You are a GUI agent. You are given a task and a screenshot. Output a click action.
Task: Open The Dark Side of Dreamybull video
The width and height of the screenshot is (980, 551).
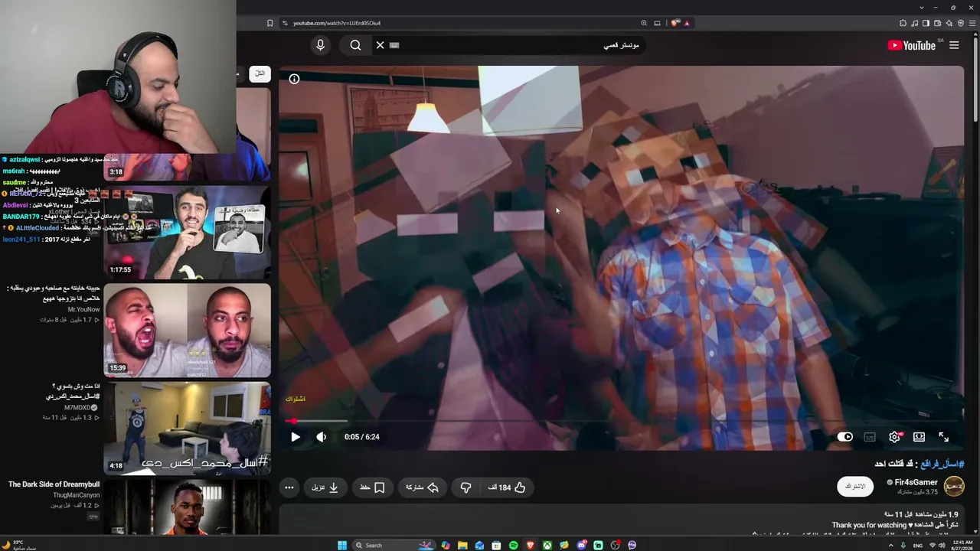54,484
